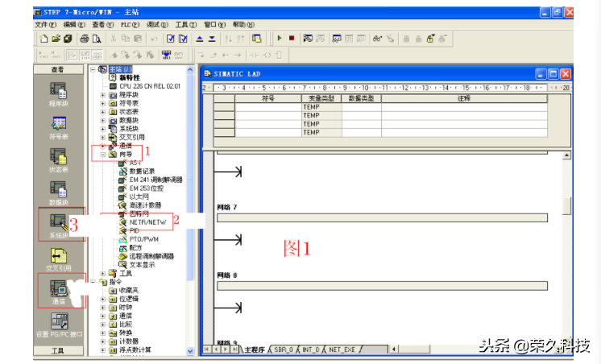
Task: Click the yellow padlock Force icon
Action: tap(430, 39)
